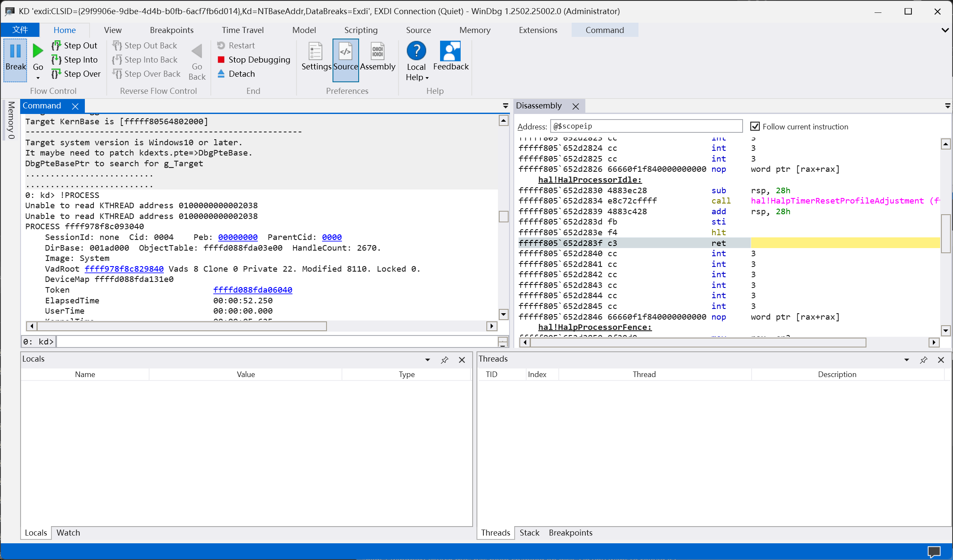Screen dimensions: 953x560
Task: Switch to the Stack tab
Action: point(529,533)
